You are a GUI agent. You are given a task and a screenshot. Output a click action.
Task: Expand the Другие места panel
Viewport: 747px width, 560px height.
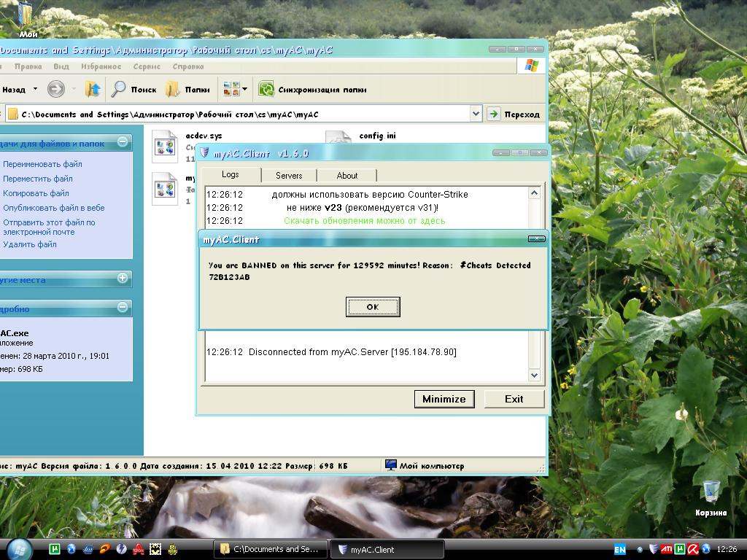123,278
